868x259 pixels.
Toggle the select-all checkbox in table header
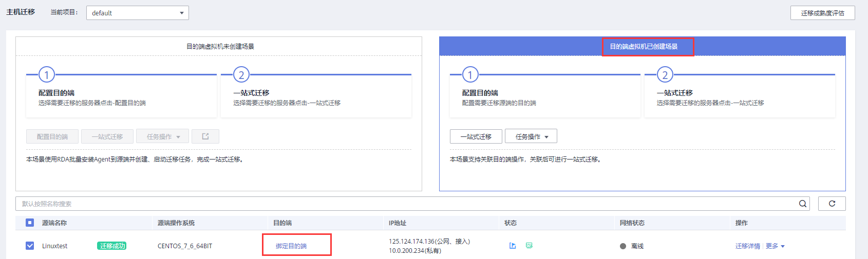tap(30, 223)
